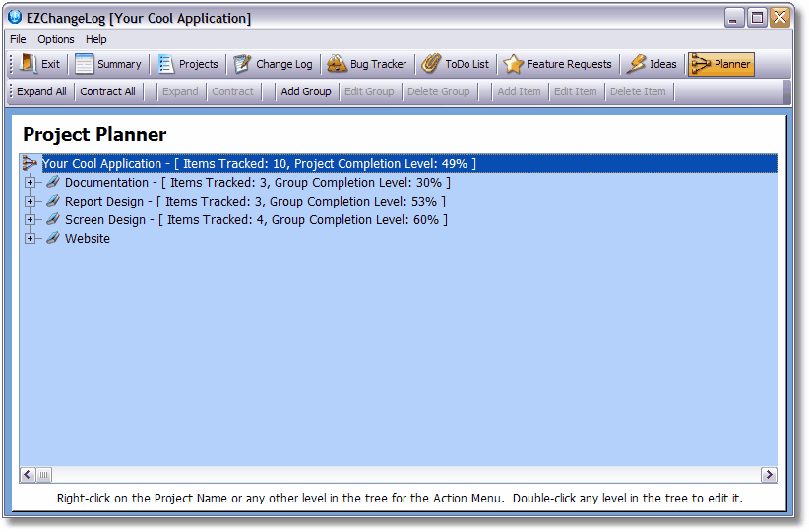
Task: Maximize the EZChangeLog window
Action: pyautogui.click(x=757, y=18)
